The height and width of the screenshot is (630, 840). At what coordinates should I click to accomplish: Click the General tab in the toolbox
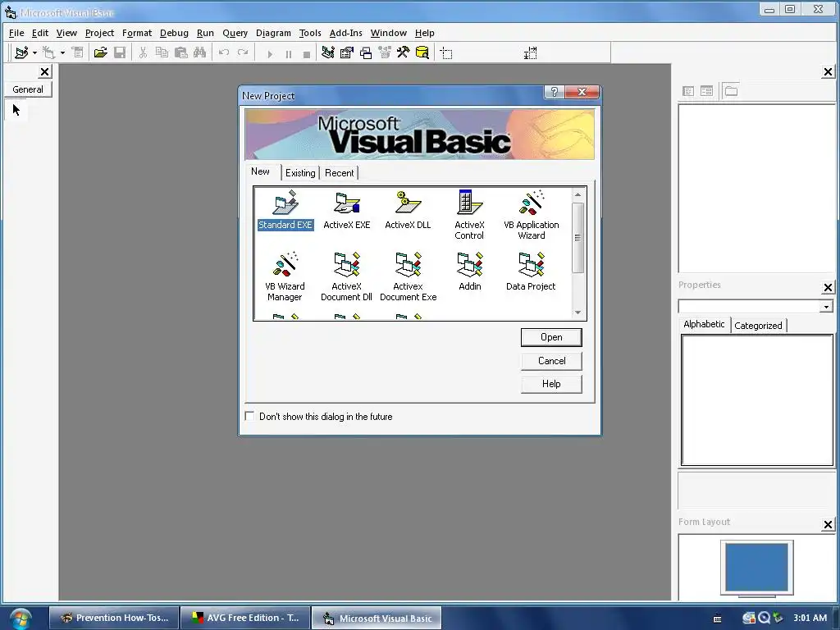point(28,89)
